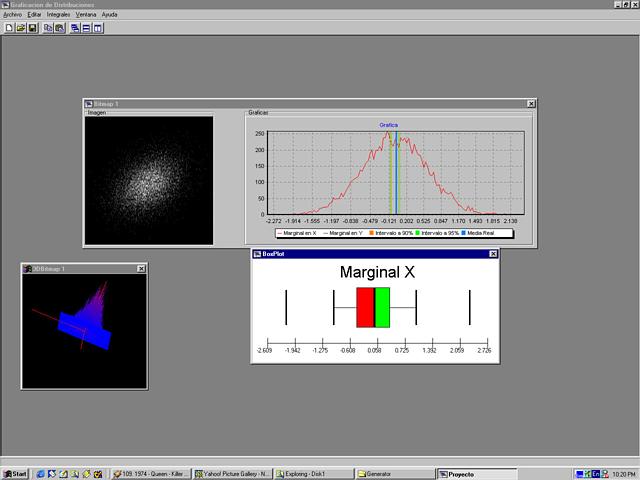
Task: Open the Ayuda menu
Action: coord(110,15)
